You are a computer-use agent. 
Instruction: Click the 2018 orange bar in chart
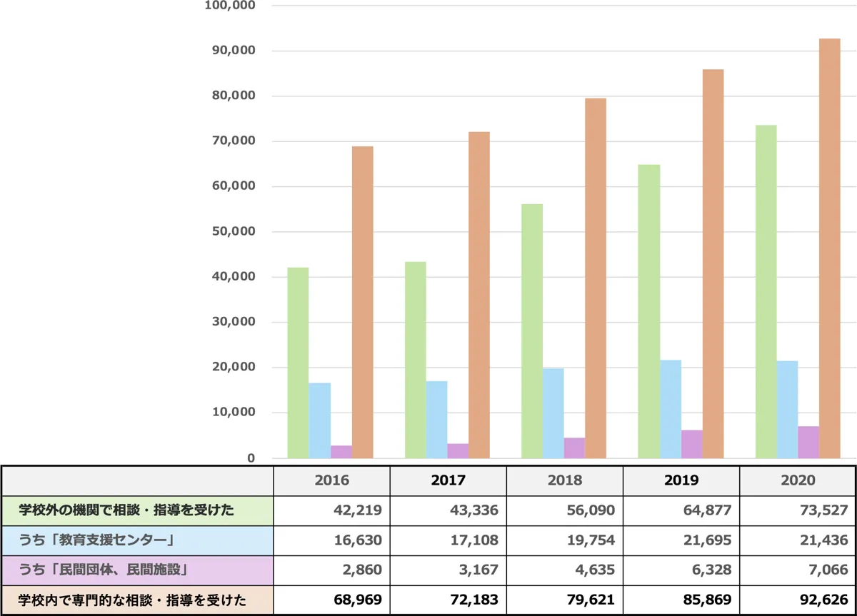(x=596, y=278)
